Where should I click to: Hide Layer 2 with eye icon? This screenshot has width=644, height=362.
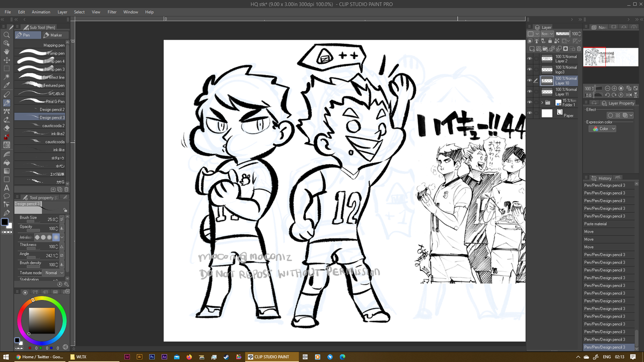(530, 58)
